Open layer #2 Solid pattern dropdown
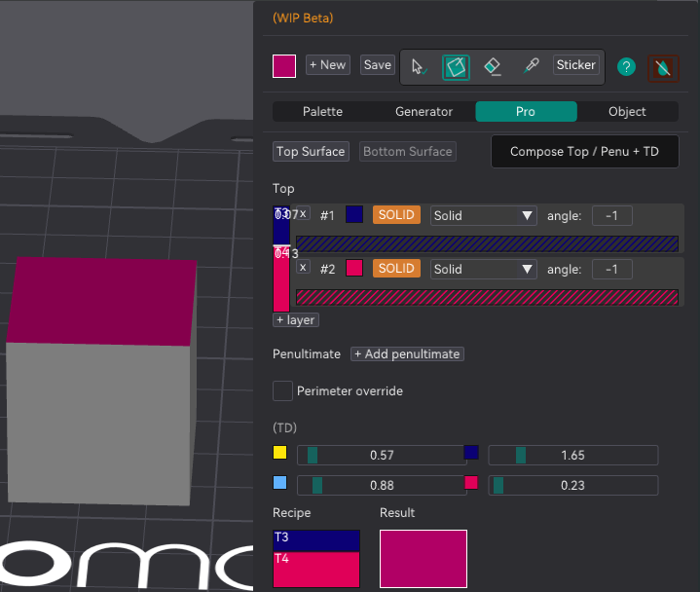This screenshot has height=592, width=700. [484, 269]
